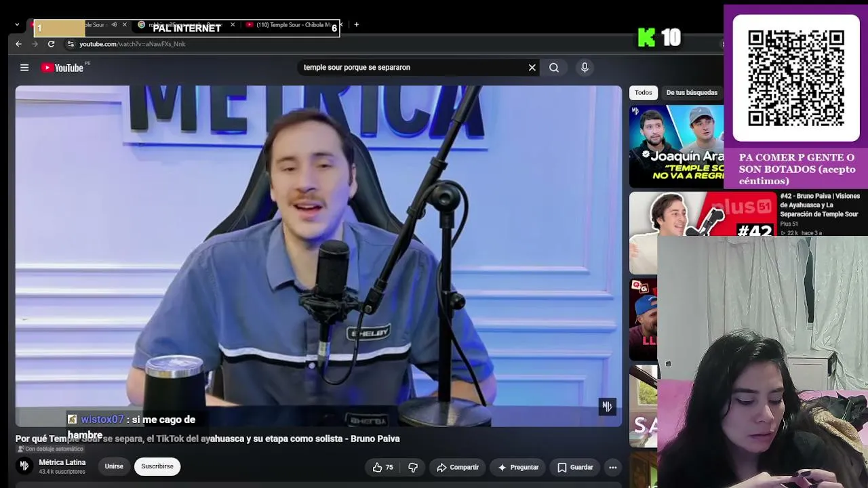This screenshot has height=488, width=868.
Task: Open the more actions three-dot menu
Action: (x=613, y=467)
